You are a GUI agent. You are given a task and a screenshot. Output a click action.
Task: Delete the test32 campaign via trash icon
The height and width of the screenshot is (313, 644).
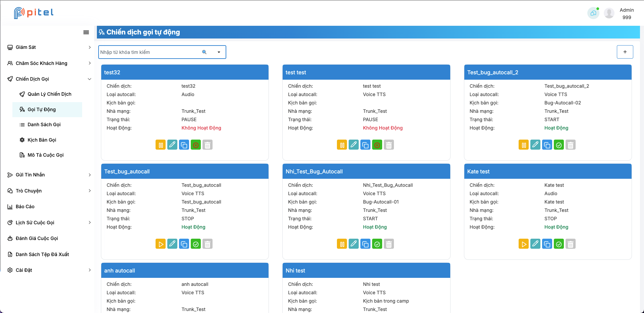tap(208, 145)
